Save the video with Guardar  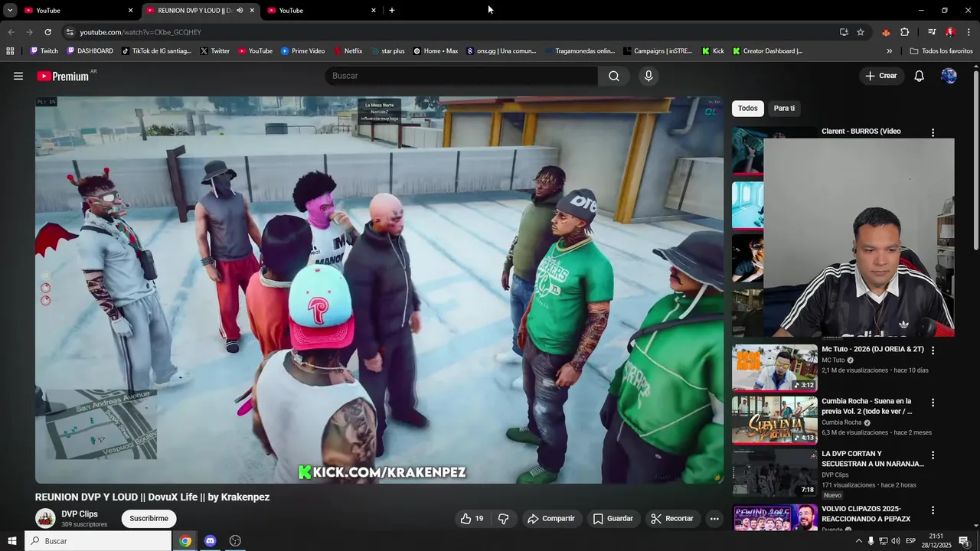[613, 519]
